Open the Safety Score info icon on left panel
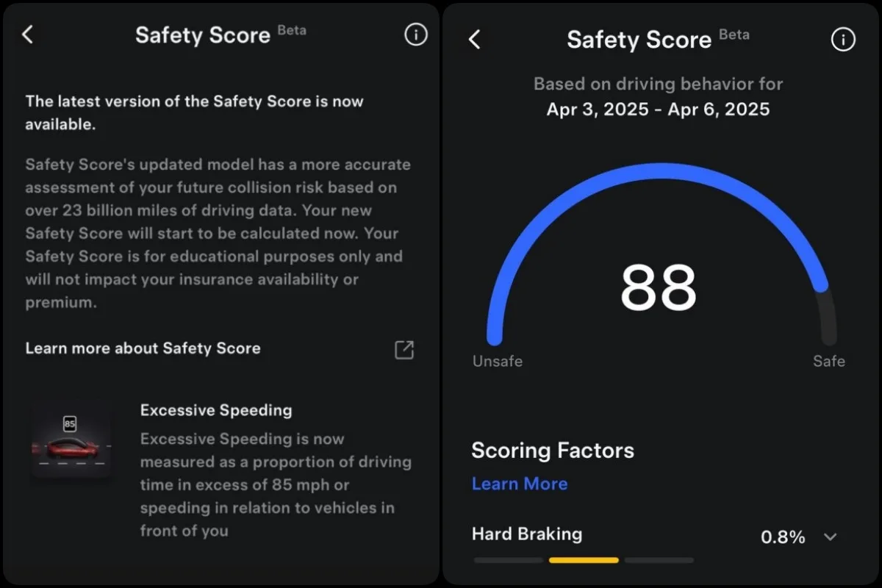Screen dimensions: 882x588 (x=415, y=35)
